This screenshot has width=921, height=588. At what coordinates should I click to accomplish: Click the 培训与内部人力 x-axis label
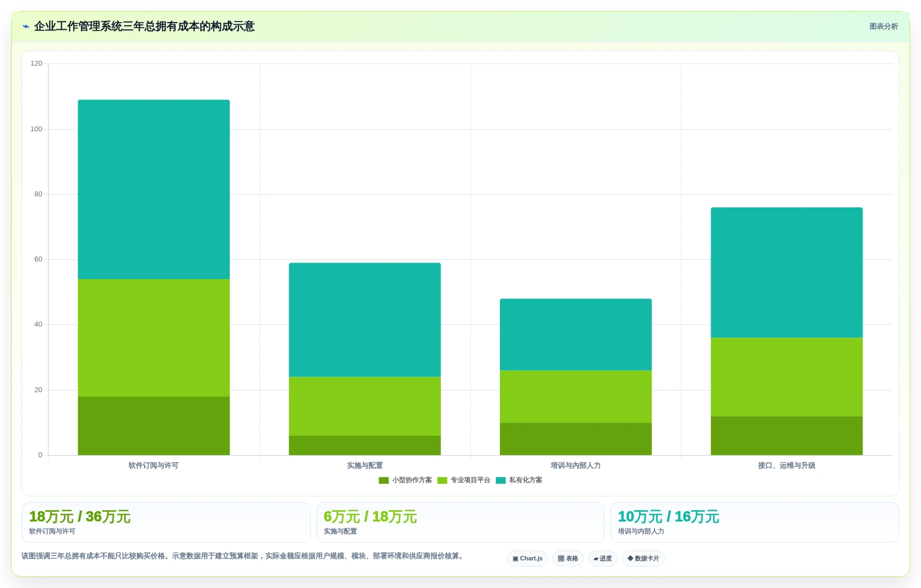576,466
